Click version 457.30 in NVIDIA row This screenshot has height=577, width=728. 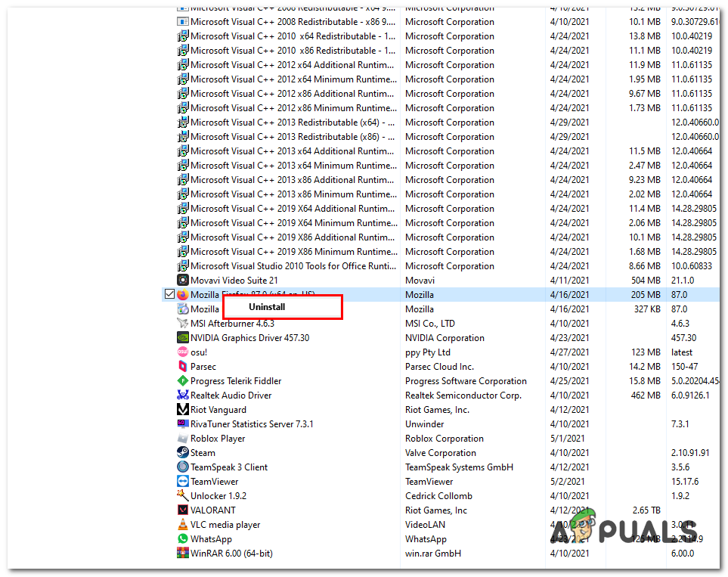click(684, 338)
